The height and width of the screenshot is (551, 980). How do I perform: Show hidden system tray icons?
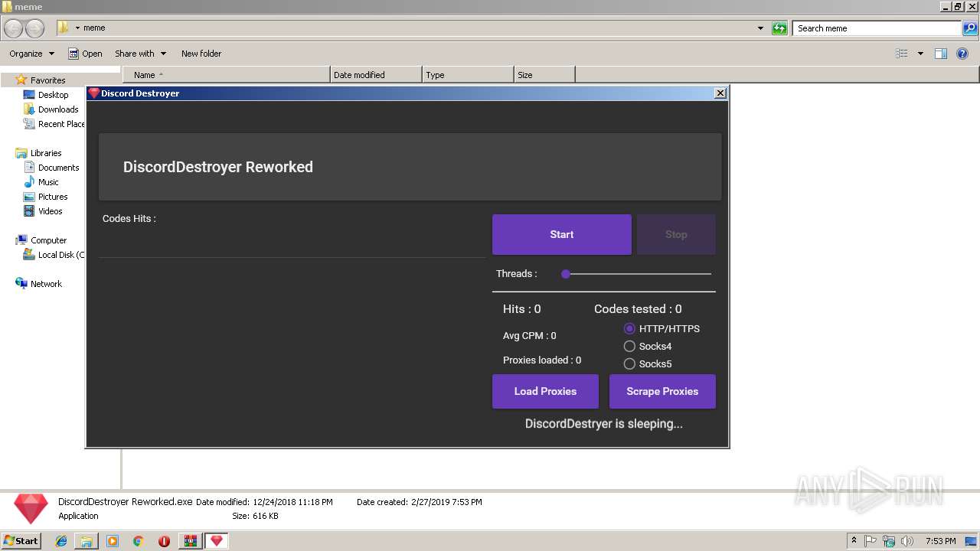pos(854,540)
